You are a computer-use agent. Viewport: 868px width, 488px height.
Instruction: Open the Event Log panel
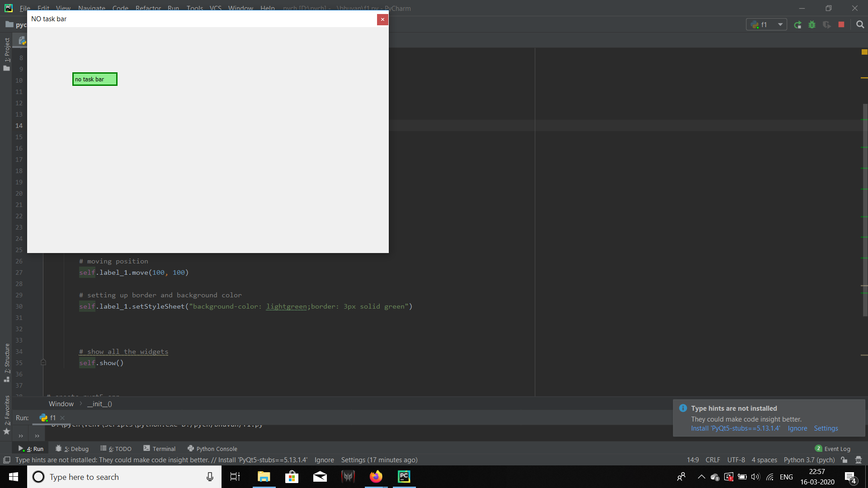pos(833,449)
